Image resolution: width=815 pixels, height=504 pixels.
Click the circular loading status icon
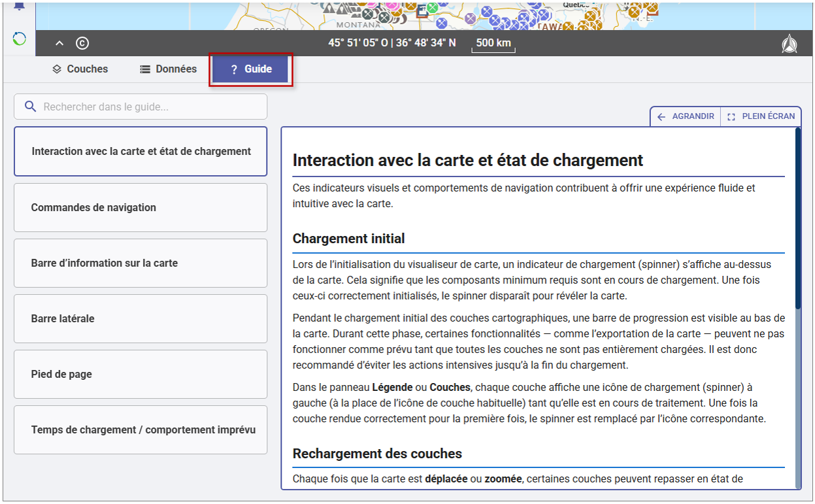(20, 39)
